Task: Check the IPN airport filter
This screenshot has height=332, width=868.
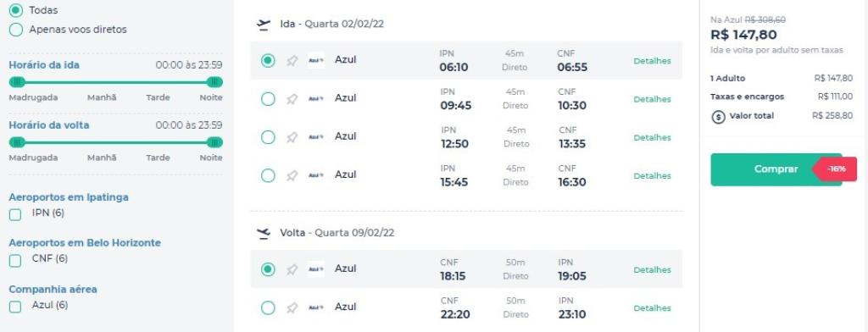Action: [15, 214]
